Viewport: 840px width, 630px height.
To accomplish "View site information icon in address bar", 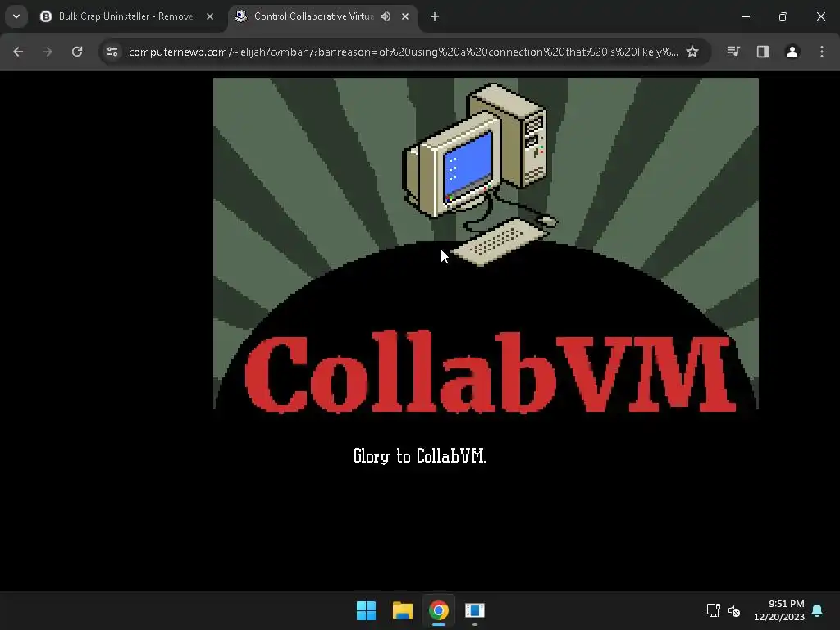I will click(x=112, y=52).
